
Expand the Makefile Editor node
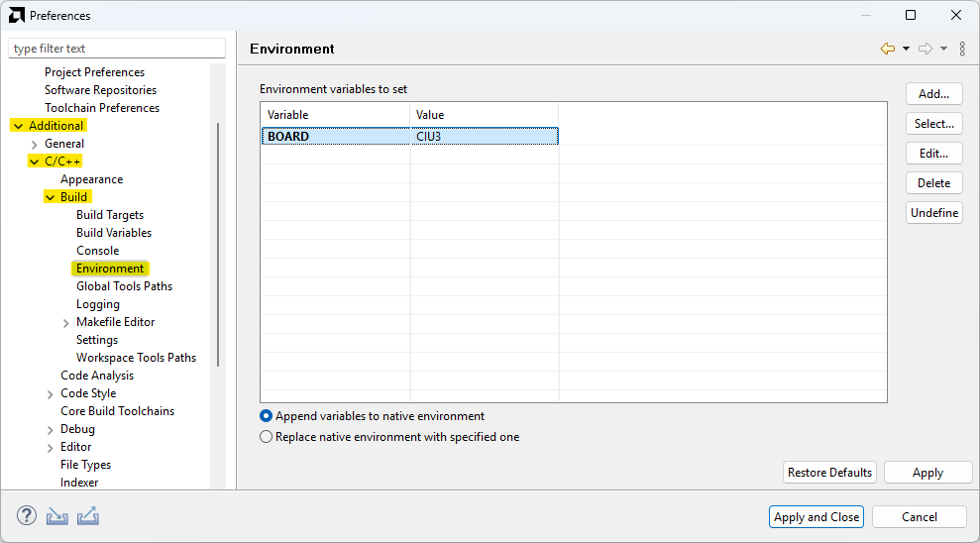click(66, 323)
